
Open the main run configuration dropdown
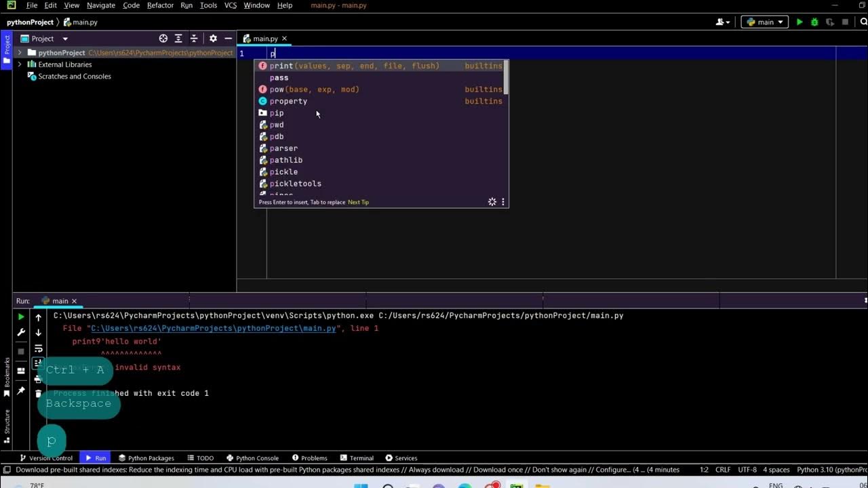pos(765,22)
